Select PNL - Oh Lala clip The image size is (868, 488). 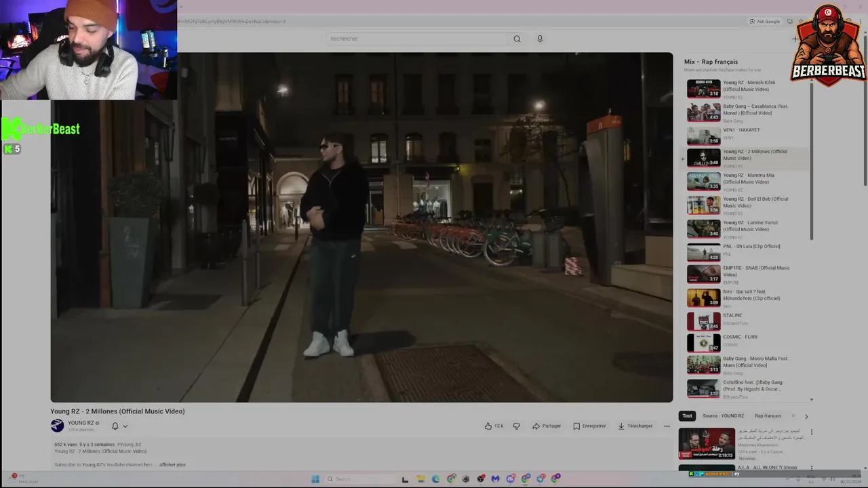click(749, 252)
